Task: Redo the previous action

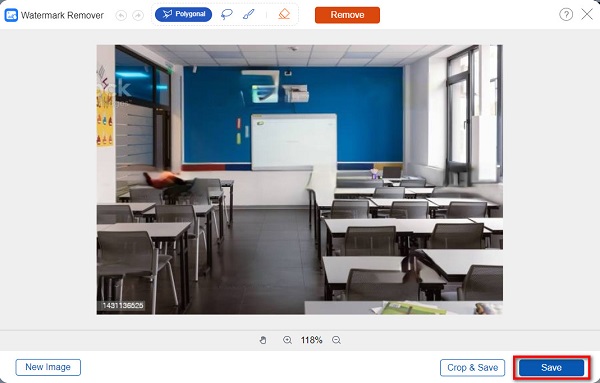Action: (138, 15)
